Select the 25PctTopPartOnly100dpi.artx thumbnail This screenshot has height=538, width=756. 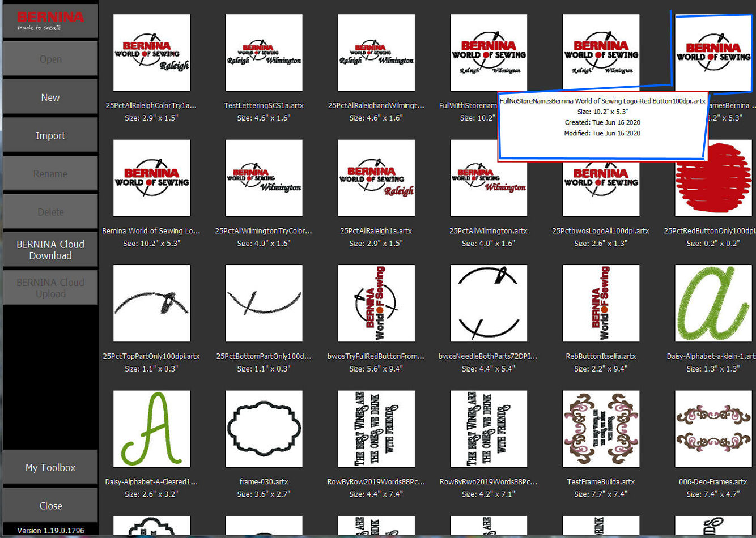(151, 303)
